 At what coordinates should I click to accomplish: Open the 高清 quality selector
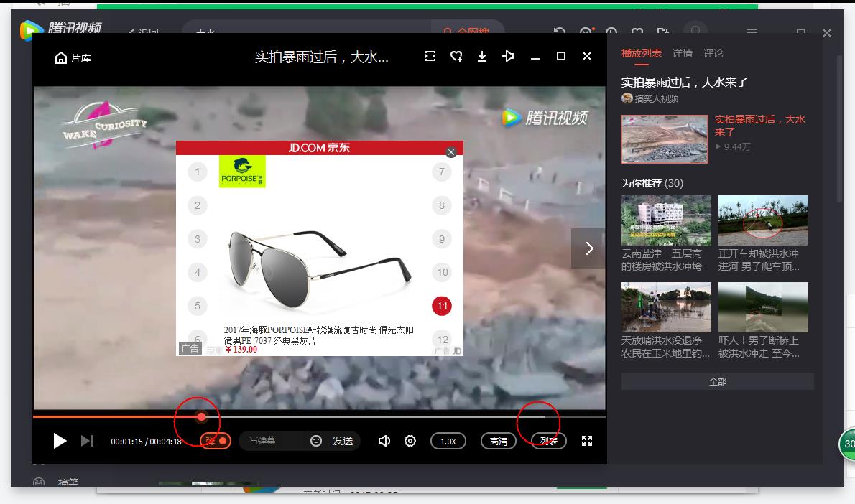coord(499,441)
